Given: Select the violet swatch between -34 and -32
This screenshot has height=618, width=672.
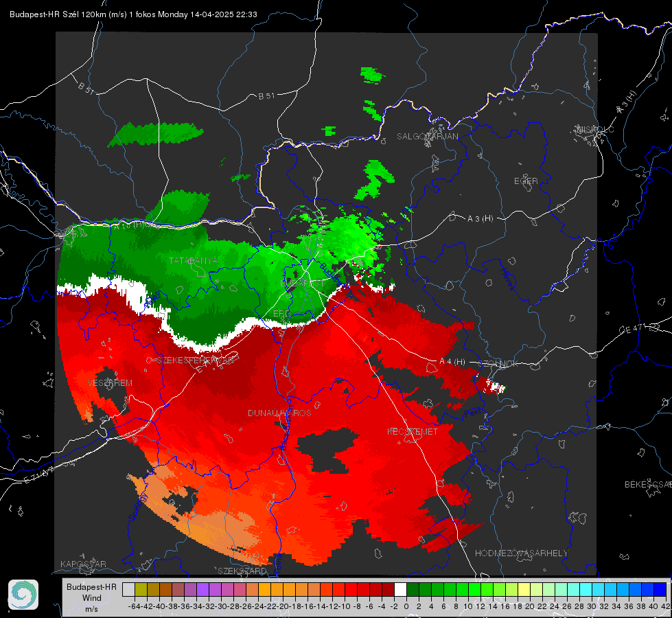Looking at the screenshot, I should [202, 589].
